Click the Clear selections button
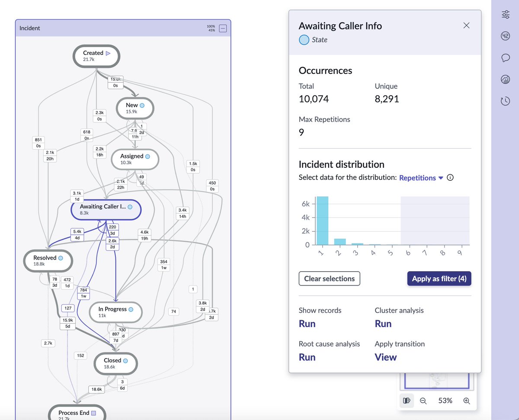Image resolution: width=519 pixels, height=420 pixels. 329,279
